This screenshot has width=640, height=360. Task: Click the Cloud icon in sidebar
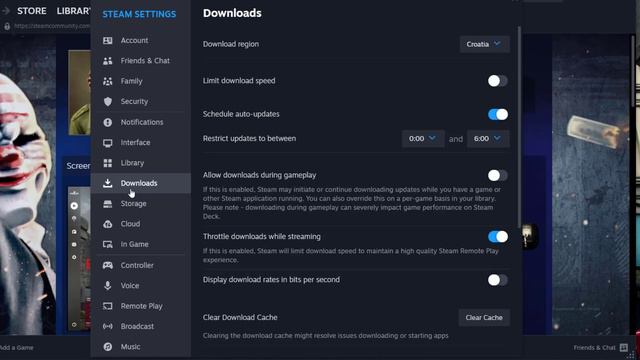(108, 224)
